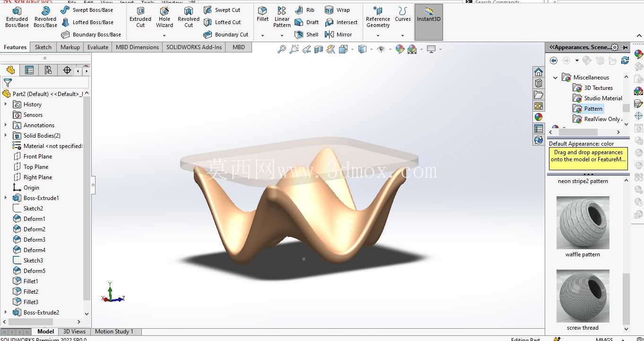Expand the Boss-Extrude2 feature
This screenshot has height=341, width=644.
coord(6,313)
